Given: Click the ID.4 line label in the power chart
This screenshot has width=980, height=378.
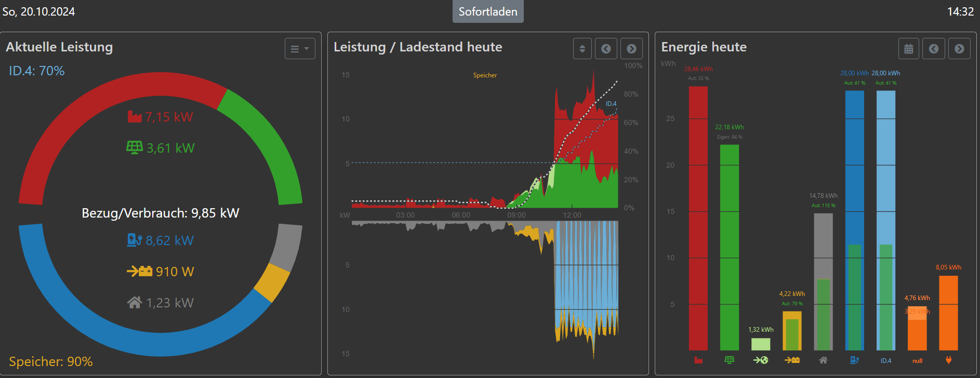Looking at the screenshot, I should coord(611,104).
